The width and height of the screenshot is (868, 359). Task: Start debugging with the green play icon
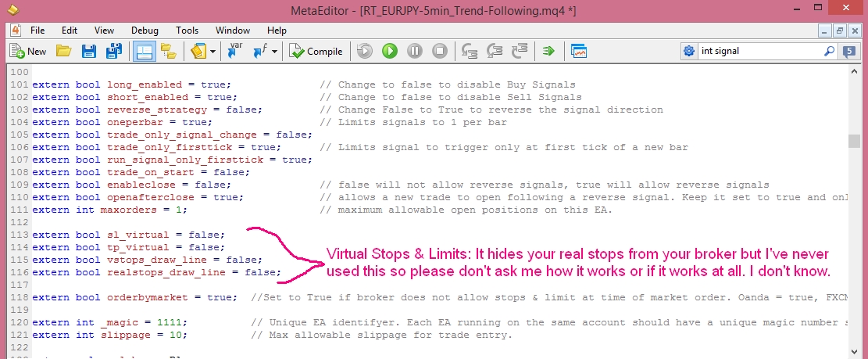tap(389, 52)
